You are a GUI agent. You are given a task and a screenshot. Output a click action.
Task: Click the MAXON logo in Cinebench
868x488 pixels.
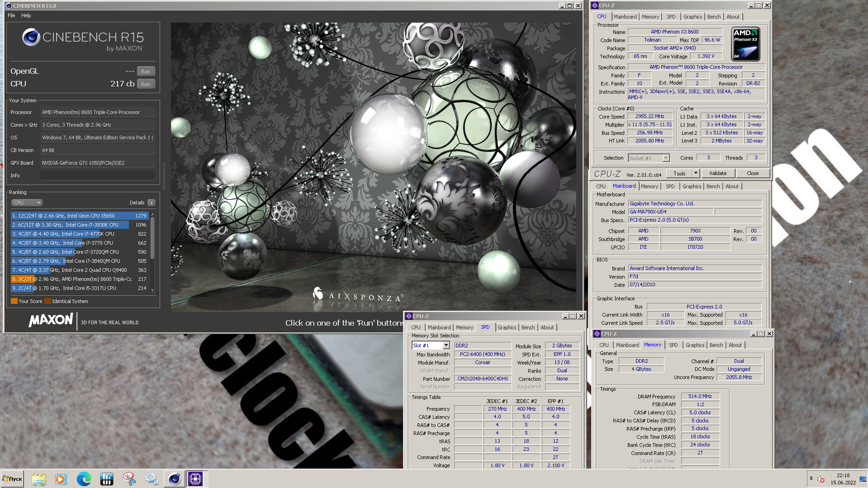point(51,320)
